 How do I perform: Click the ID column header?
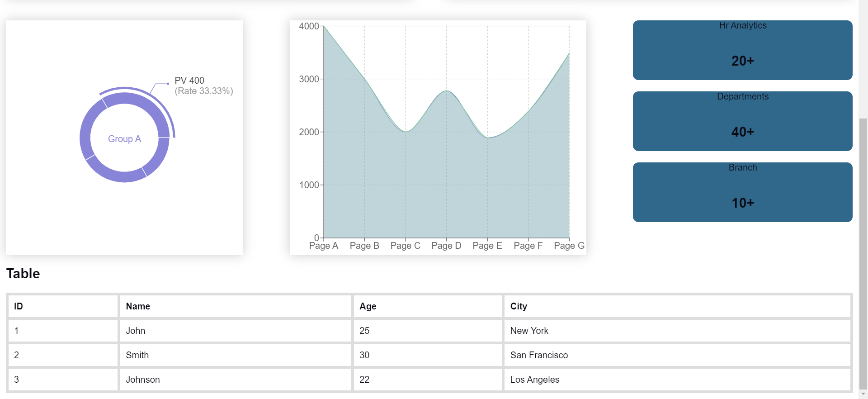coord(19,306)
